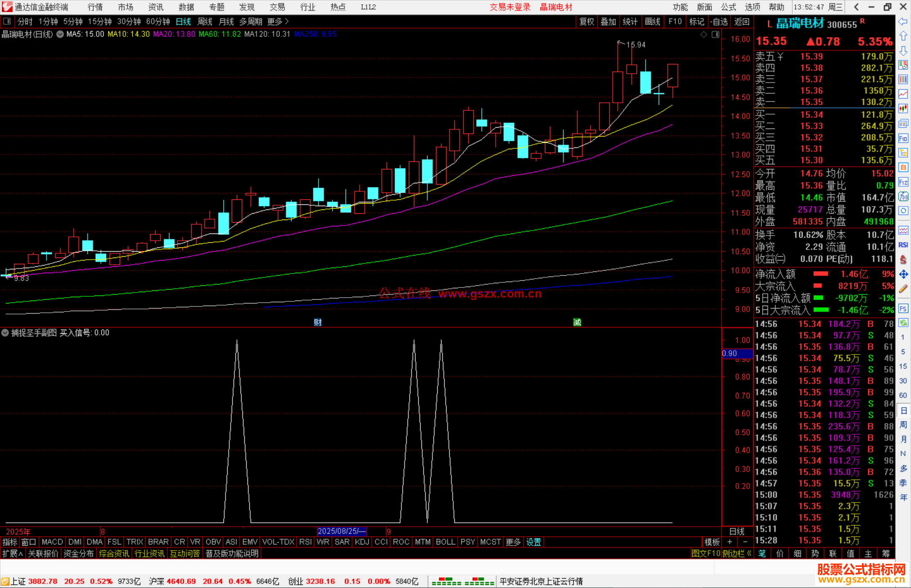Open the dropdown beside 捕捉圣手副图 indicator
This screenshot has width=911, height=588.
(x=5, y=333)
